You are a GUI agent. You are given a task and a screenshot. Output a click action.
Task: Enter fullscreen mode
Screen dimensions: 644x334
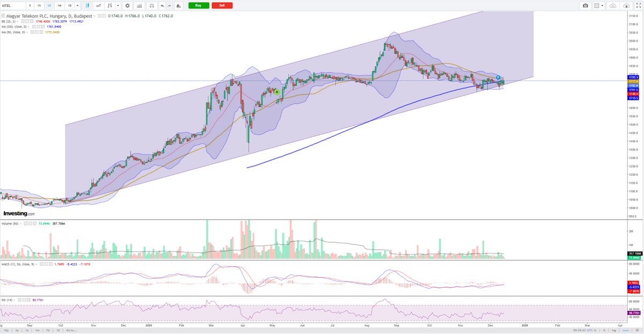[x=639, y=5]
